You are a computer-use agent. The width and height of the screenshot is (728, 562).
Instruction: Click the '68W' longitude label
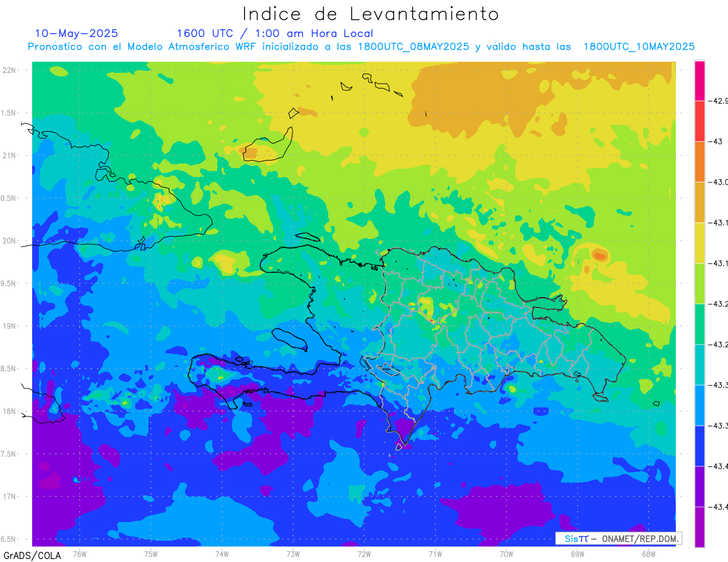click(649, 554)
